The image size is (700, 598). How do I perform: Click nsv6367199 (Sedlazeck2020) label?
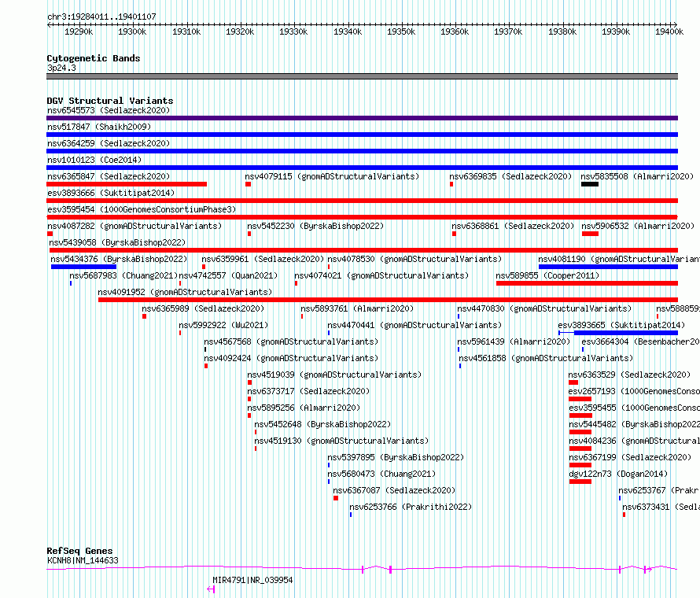point(630,457)
